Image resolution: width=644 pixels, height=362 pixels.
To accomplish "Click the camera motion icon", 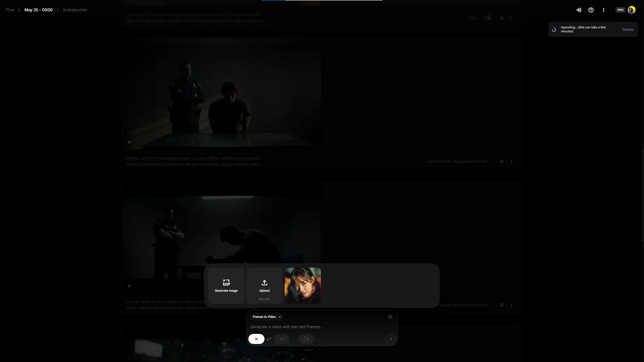I will (x=306, y=339).
